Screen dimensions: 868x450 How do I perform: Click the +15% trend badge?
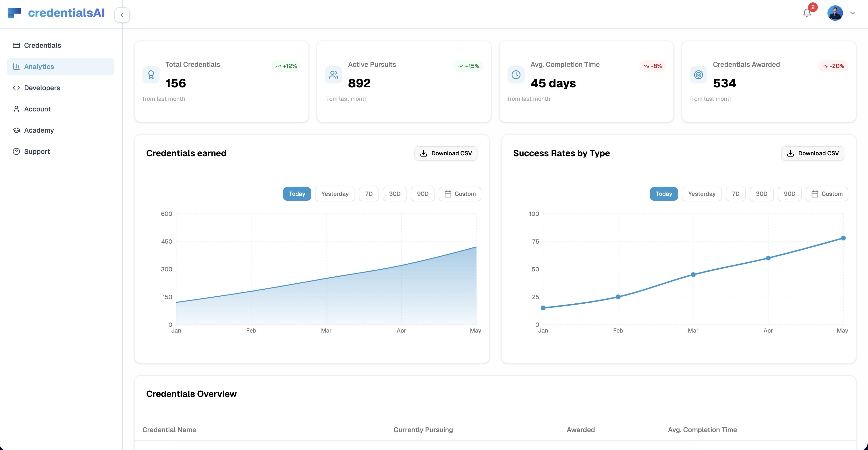pyautogui.click(x=468, y=66)
